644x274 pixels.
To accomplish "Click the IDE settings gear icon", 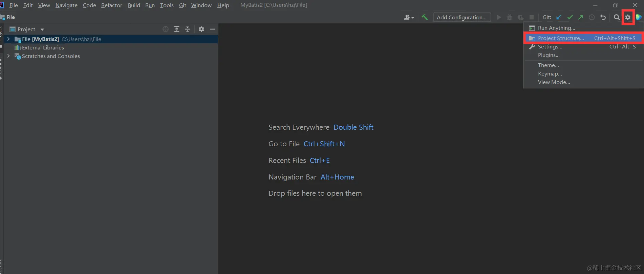I will [x=628, y=17].
